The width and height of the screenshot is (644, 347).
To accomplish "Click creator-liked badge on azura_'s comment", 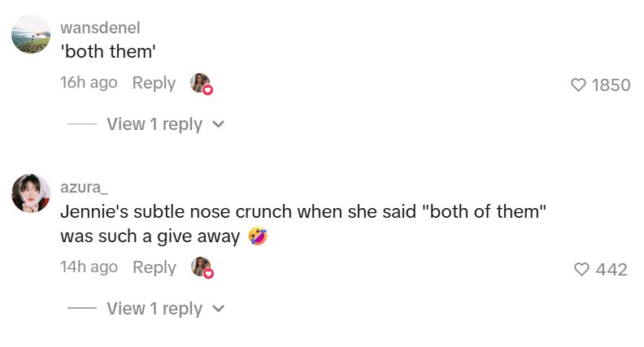I will tap(202, 267).
